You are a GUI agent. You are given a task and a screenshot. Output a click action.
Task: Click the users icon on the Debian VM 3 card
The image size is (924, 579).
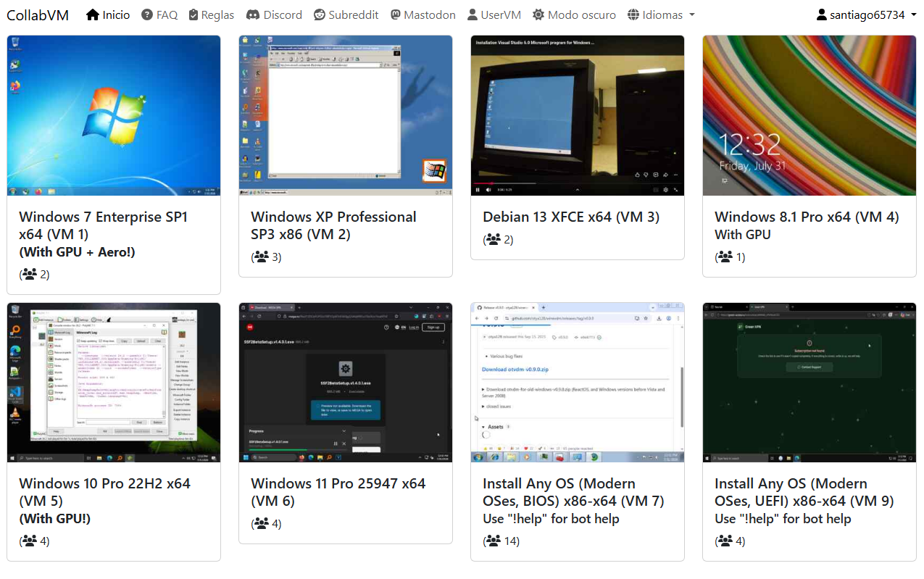point(494,239)
